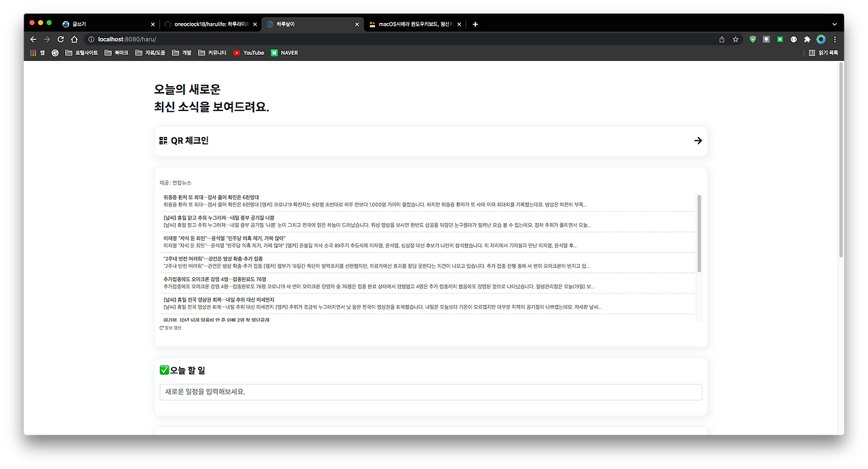Click the QR 체크인 arrow icon
The width and height of the screenshot is (868, 469).
pos(698,141)
